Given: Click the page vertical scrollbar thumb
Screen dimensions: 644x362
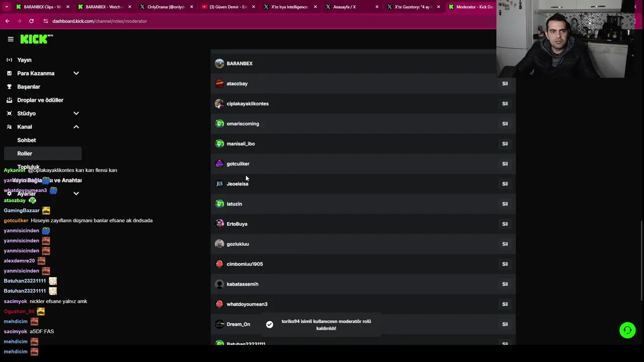Looking at the screenshot, I should (641, 260).
